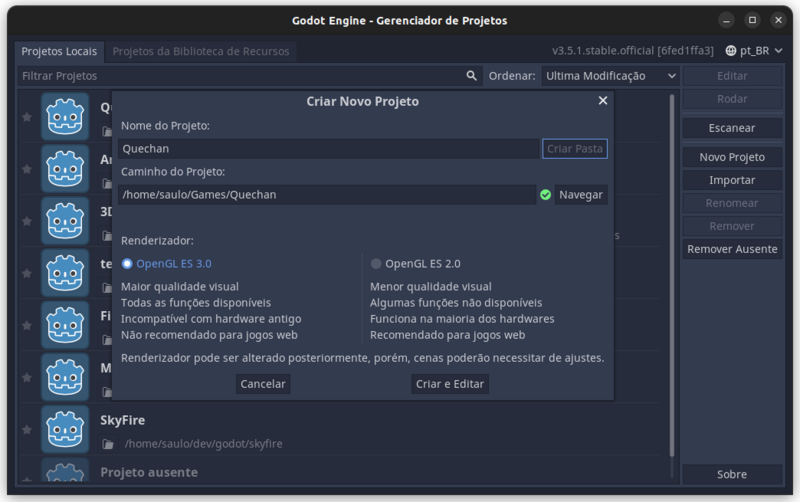The width and height of the screenshot is (800, 502).
Task: Click the Caminho do Projeto field
Action: [327, 195]
